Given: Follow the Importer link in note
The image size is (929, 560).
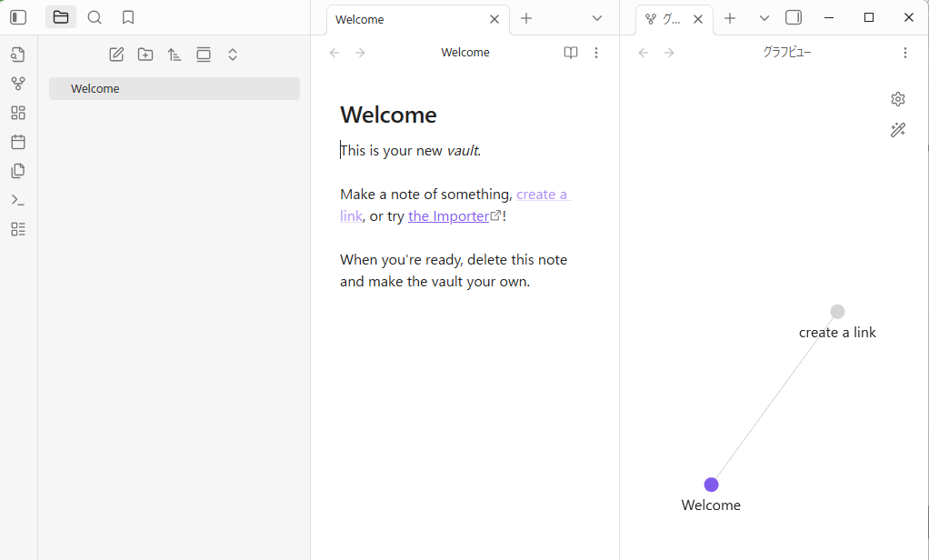Looking at the screenshot, I should [449, 216].
